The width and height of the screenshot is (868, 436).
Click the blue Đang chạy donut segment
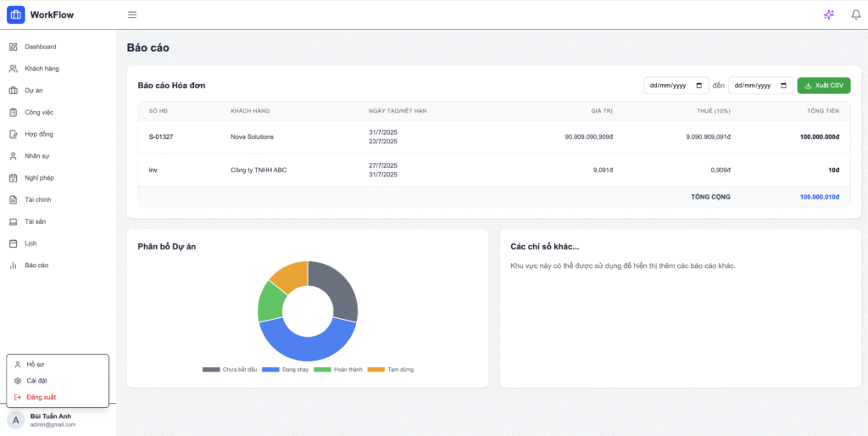[x=309, y=348]
